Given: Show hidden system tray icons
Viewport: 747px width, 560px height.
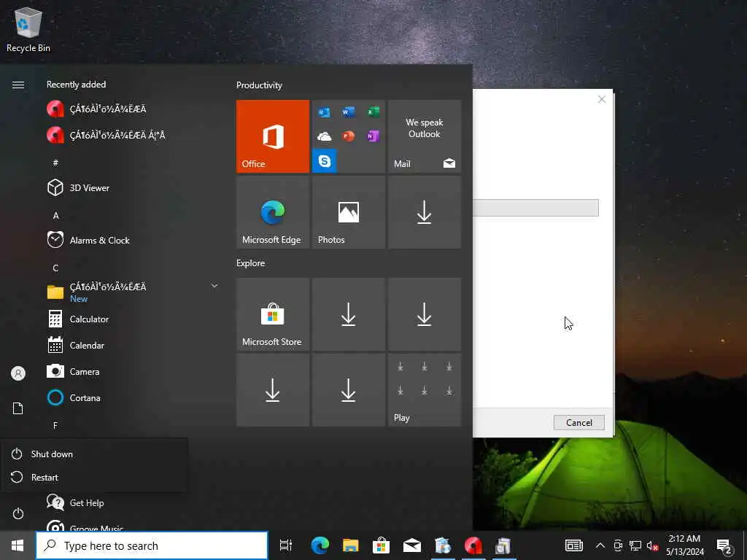Looking at the screenshot, I should 600,545.
